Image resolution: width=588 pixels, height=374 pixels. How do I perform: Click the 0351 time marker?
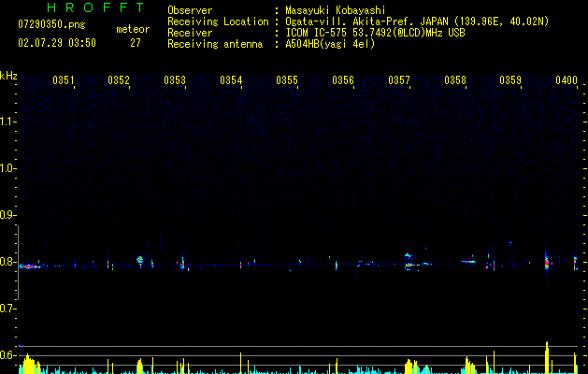tap(63, 80)
